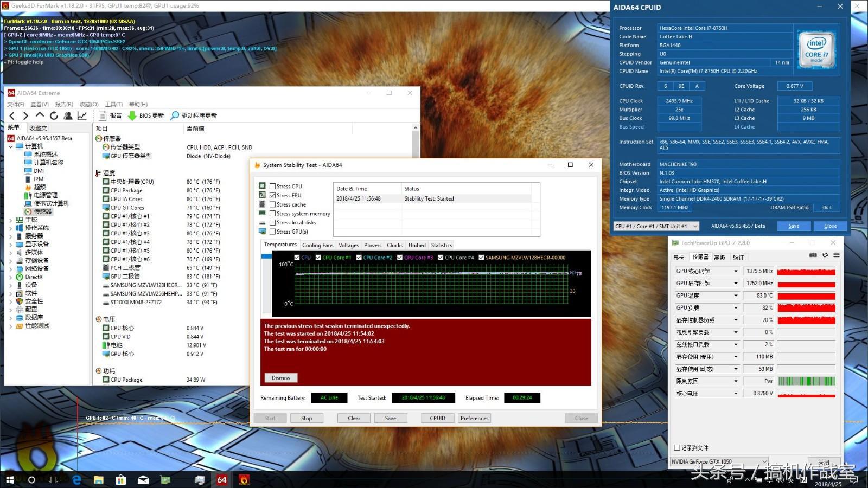This screenshot has height=488, width=868.
Task: Click the GPU-Z refresh icon
Action: pyautogui.click(x=825, y=255)
